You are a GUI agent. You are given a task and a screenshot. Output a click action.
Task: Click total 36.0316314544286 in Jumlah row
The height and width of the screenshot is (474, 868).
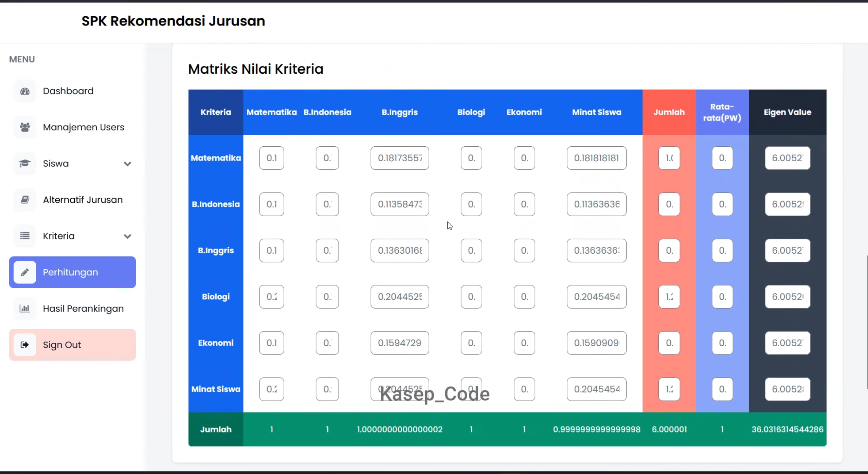click(788, 429)
